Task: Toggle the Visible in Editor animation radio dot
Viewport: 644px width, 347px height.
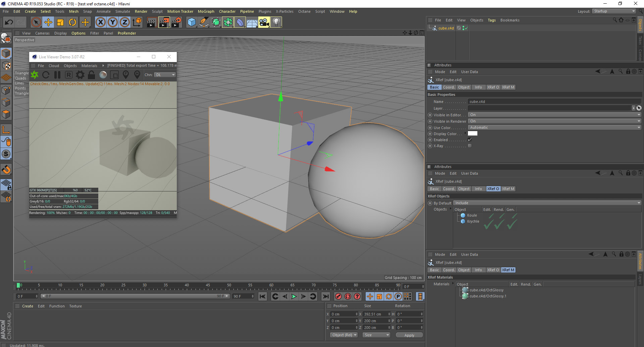Action: (430, 115)
